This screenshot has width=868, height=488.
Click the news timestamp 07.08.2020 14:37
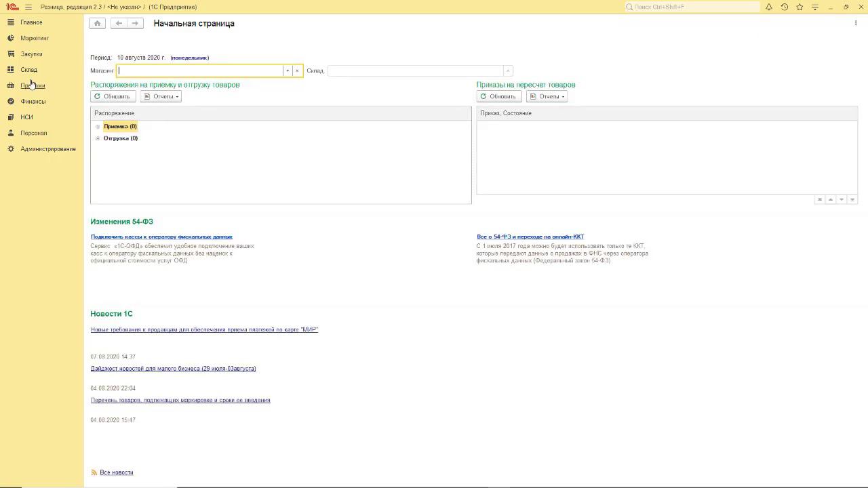coord(113,357)
